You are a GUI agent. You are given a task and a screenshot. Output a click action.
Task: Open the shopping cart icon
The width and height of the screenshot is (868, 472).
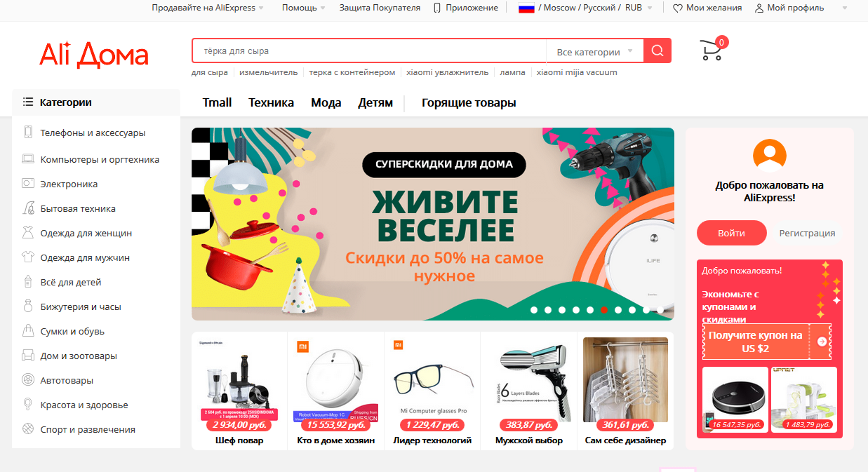click(711, 50)
